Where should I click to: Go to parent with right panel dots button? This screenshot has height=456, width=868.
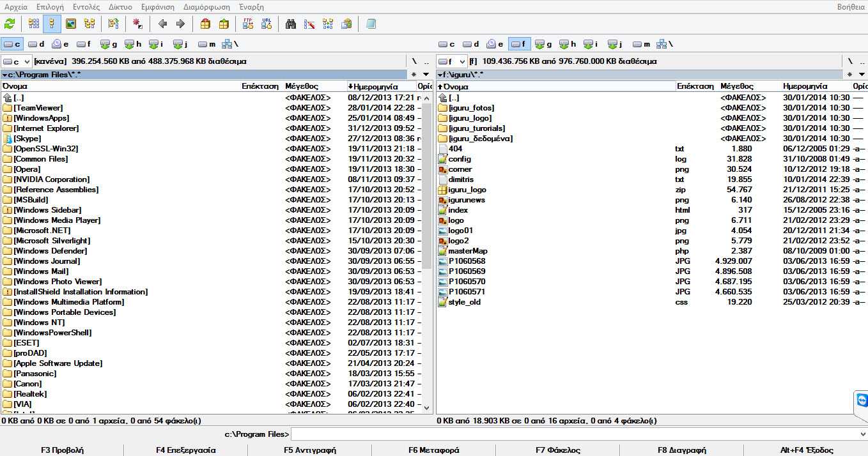(861, 61)
